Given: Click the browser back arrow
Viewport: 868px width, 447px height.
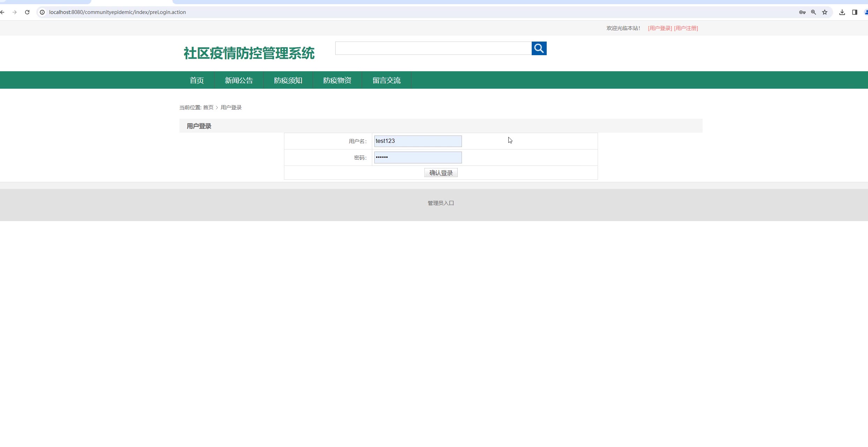Looking at the screenshot, I should coord(2,12).
